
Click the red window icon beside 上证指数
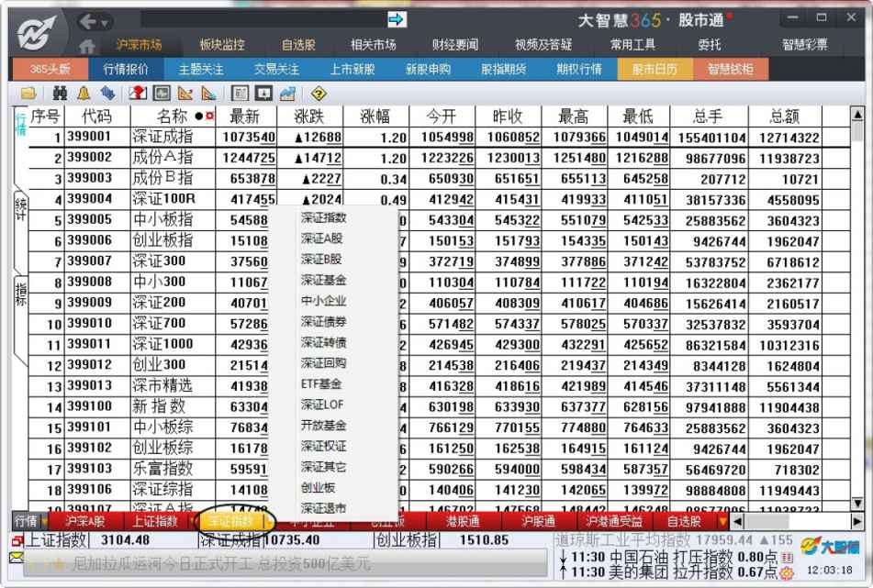click(x=17, y=540)
